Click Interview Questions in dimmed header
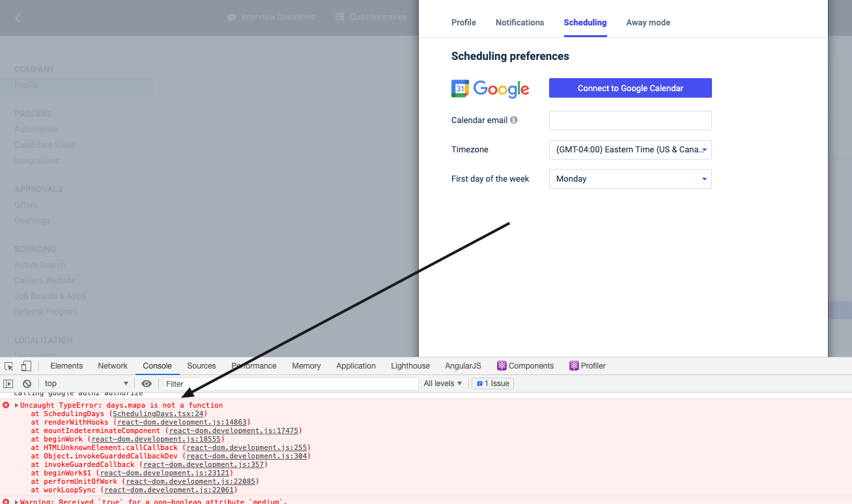 click(271, 17)
